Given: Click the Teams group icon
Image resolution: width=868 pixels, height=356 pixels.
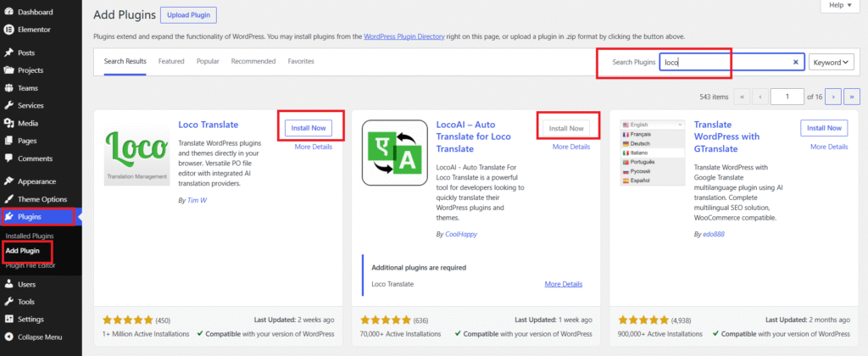Looking at the screenshot, I should pos(8,88).
